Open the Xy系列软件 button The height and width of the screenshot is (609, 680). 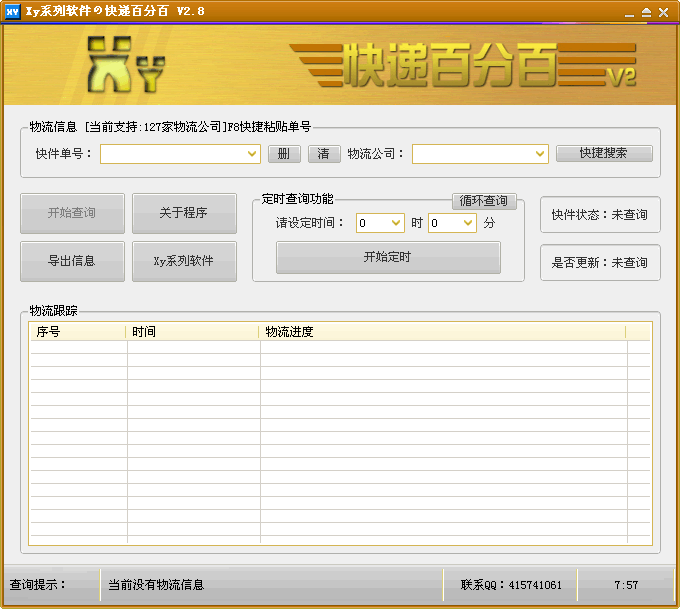tap(184, 261)
